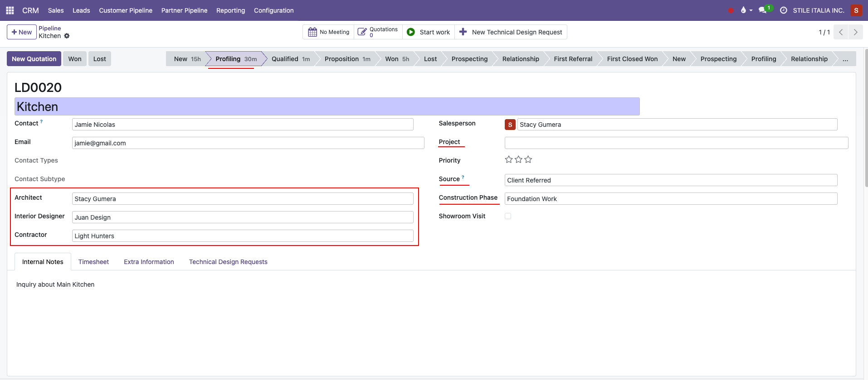Set priority to three stars
Image resolution: width=868 pixels, height=380 pixels.
coord(528,159)
